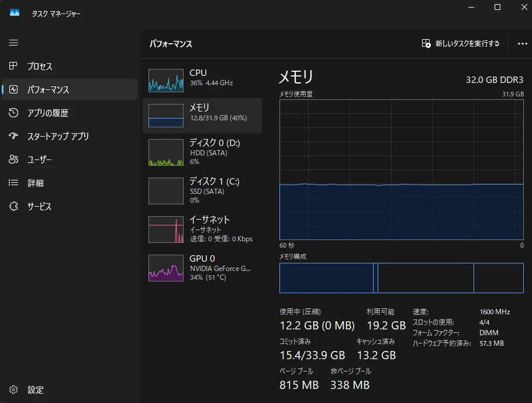532x403 pixels.
Task: Select パフォーマンス in the sidebar
Action: tap(70, 89)
